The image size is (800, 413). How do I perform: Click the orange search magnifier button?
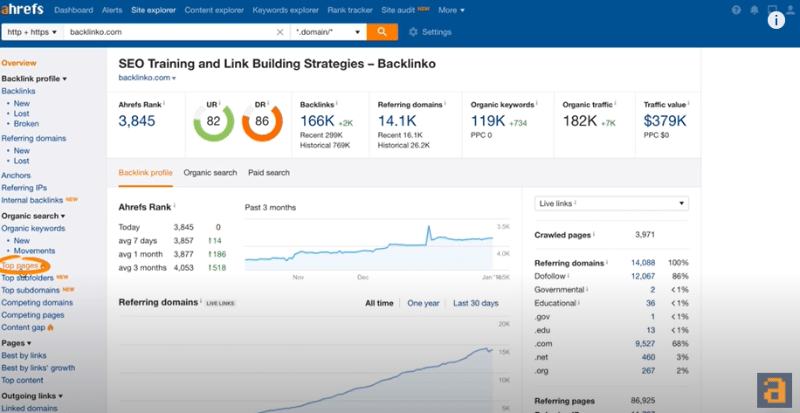[x=382, y=32]
